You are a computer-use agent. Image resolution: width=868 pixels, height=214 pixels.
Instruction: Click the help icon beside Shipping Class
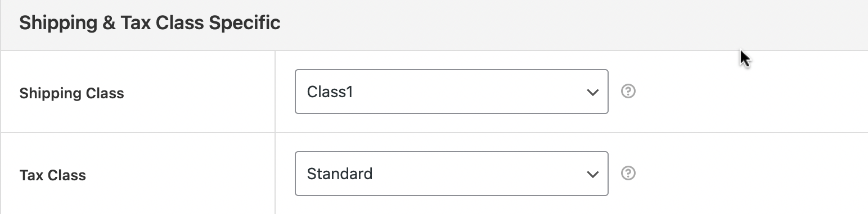click(628, 92)
